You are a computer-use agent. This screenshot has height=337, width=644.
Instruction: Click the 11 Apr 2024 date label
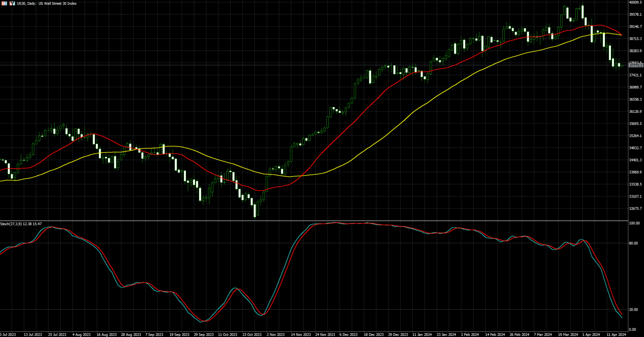(616, 335)
